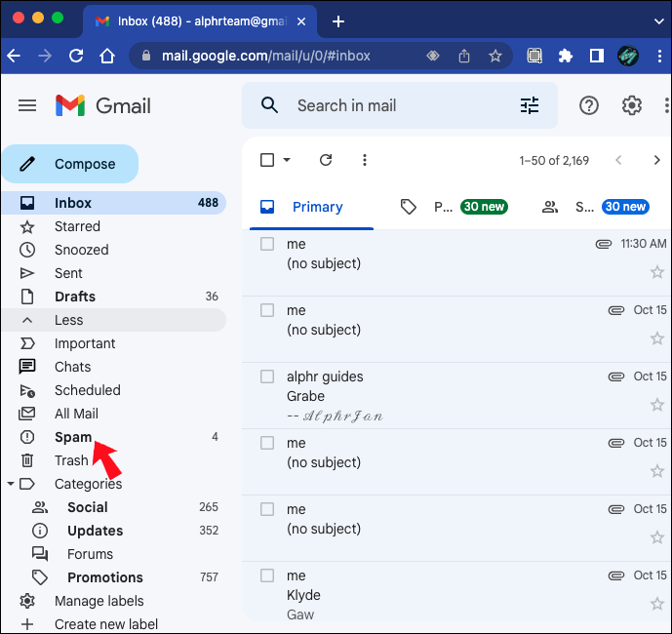Open the Support help icon
Screen dimensions: 672x634
pyautogui.click(x=589, y=105)
